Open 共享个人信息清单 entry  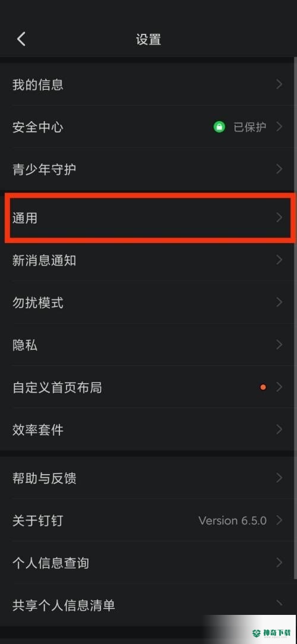[x=148, y=605]
